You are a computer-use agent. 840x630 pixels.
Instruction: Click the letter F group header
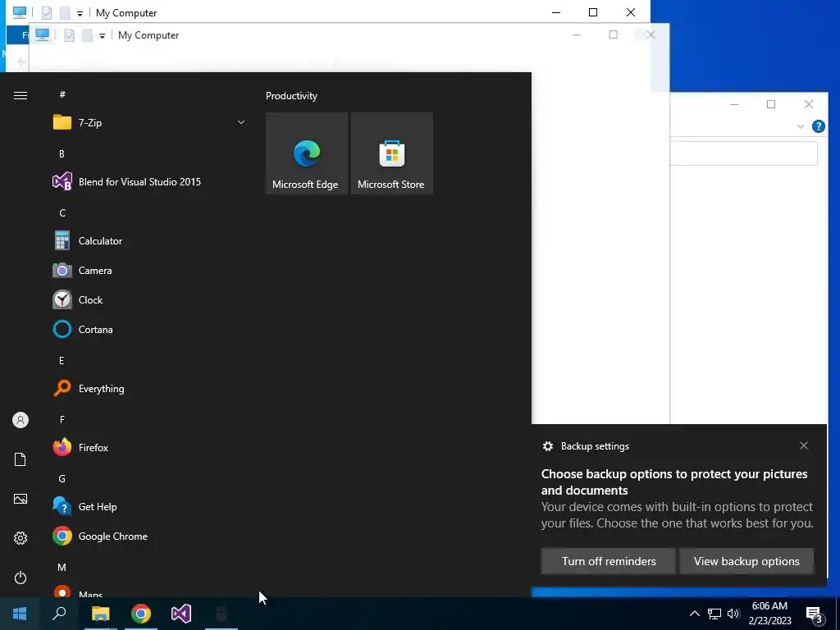(62, 419)
